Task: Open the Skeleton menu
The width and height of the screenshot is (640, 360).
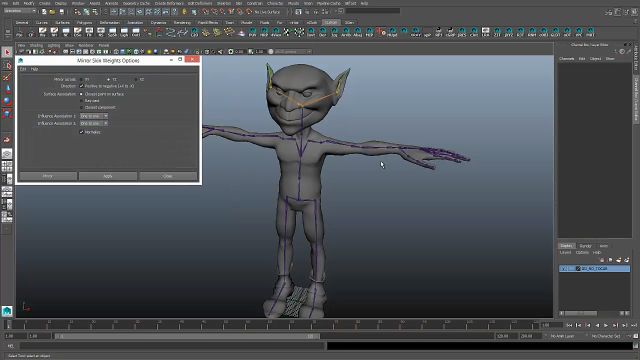Action: [224, 3]
